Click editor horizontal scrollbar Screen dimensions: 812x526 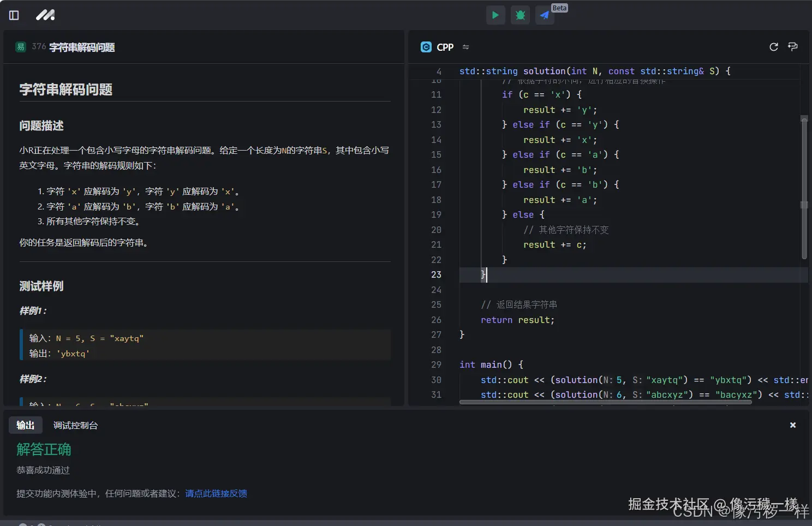click(605, 402)
